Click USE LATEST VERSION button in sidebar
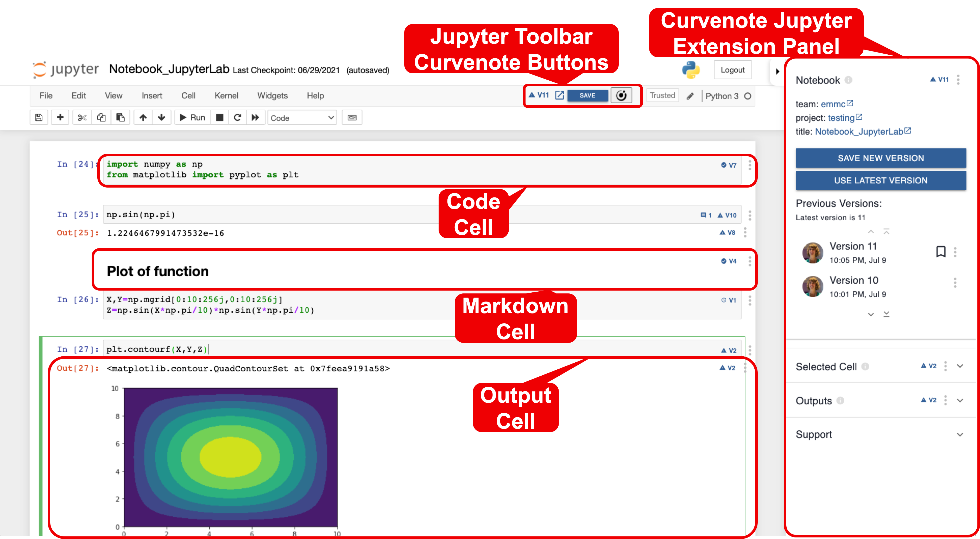 point(880,180)
